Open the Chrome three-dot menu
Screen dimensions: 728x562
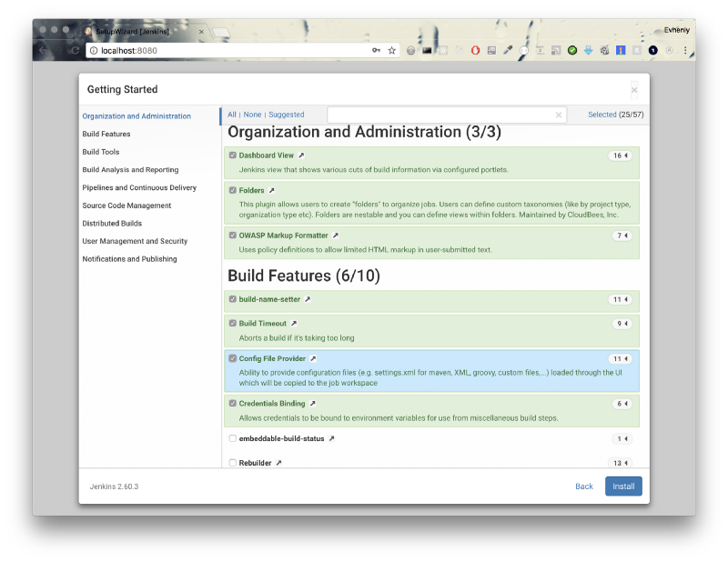(685, 50)
